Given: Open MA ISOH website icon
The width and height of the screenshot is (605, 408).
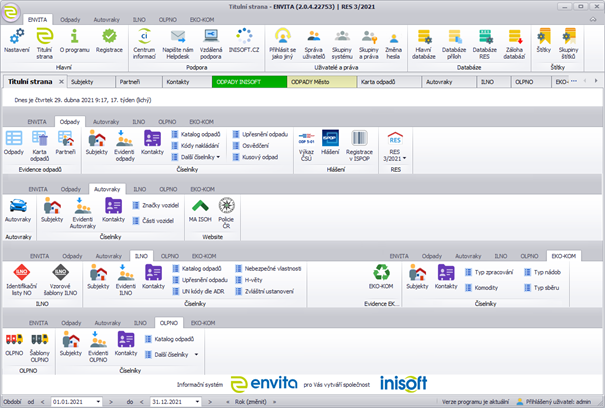Looking at the screenshot, I should (200, 211).
